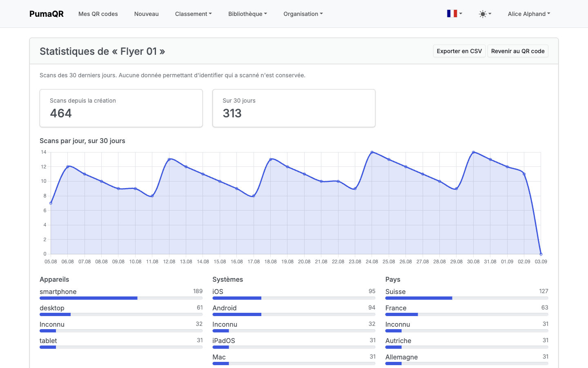Click the Suisse progress bar

point(467,298)
